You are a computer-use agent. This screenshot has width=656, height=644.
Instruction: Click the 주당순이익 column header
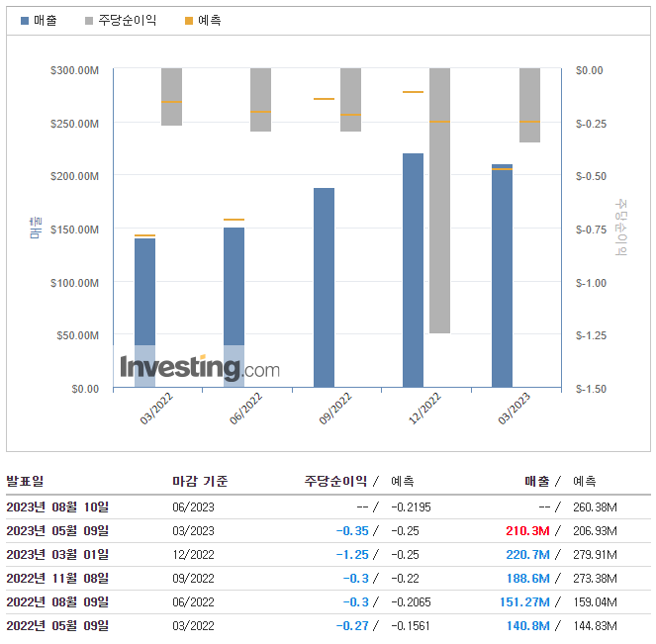335,481
